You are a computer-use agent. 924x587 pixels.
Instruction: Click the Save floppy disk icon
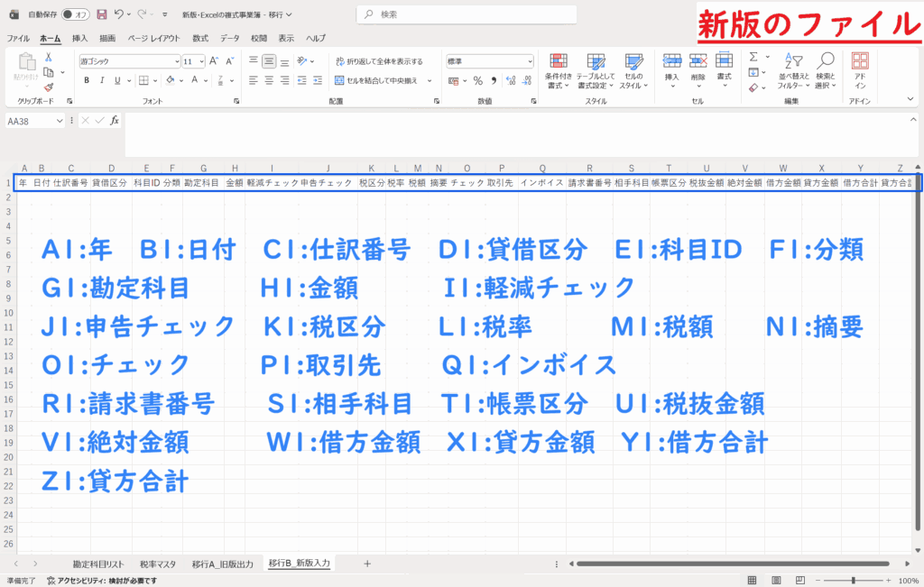pyautogui.click(x=102, y=14)
